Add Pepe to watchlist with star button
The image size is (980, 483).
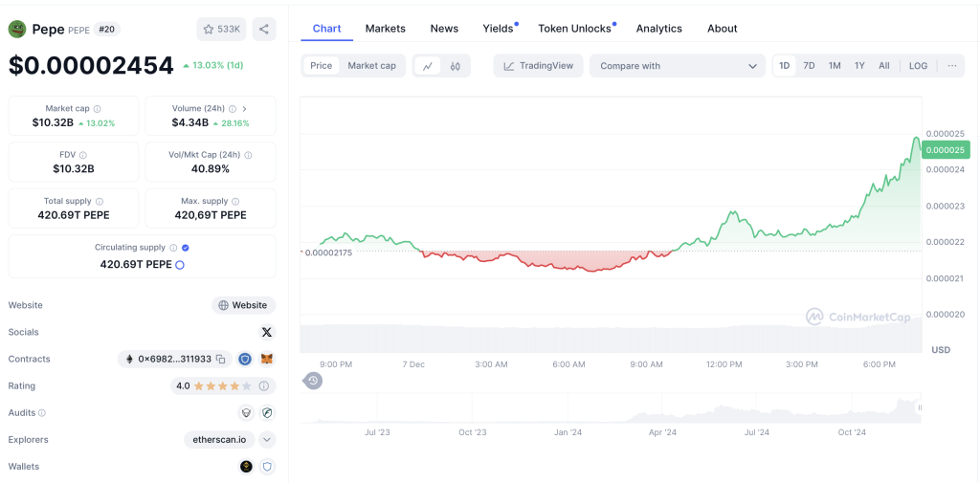(222, 30)
